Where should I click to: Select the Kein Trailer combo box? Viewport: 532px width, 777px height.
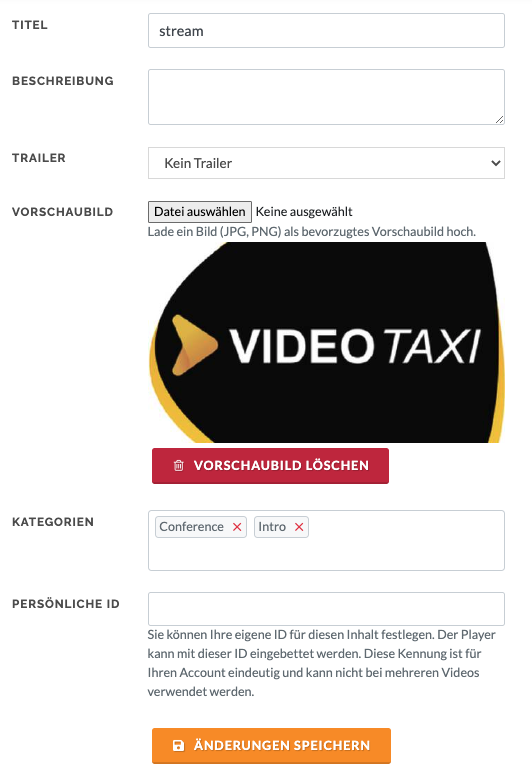pyautogui.click(x=326, y=163)
